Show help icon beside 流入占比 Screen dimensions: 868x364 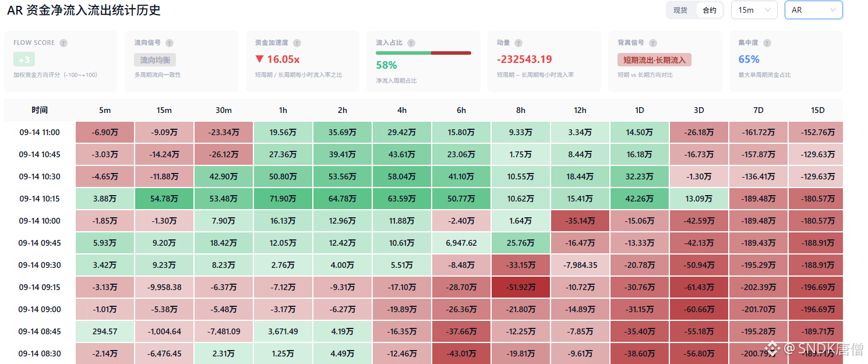(411, 43)
